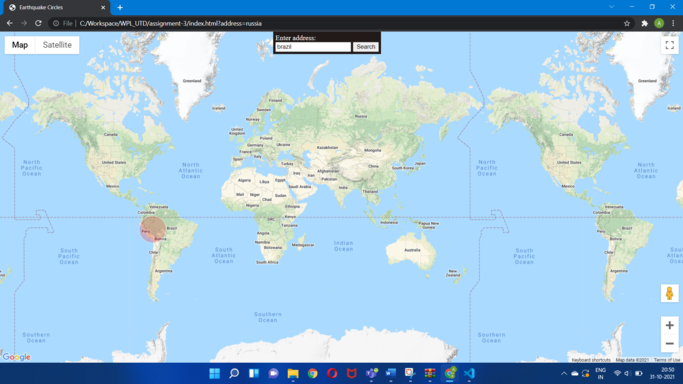Open the Chrome profile avatar
This screenshot has height=384, width=683.
pyautogui.click(x=659, y=24)
